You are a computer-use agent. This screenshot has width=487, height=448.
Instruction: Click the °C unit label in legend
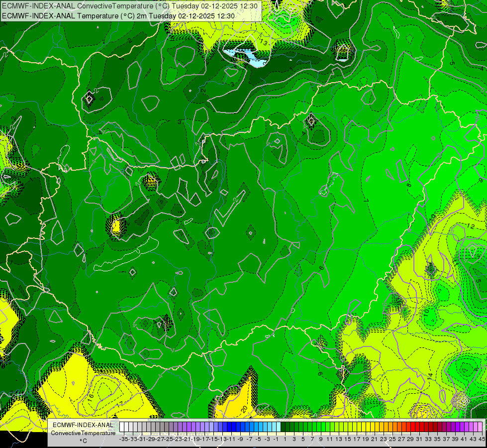pos(83,441)
